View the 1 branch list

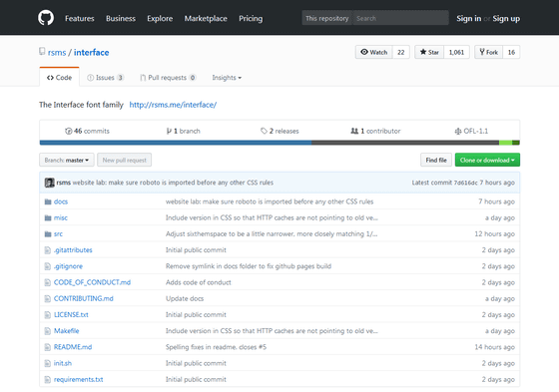coord(184,131)
